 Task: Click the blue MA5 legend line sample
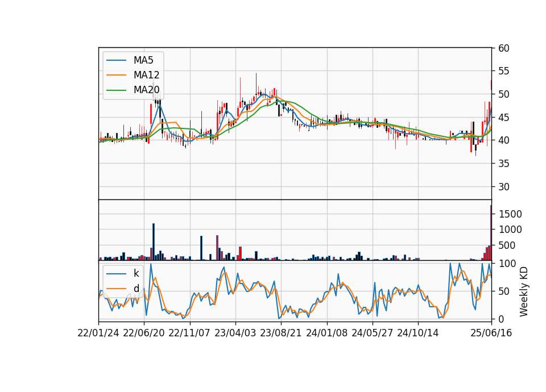116,60
